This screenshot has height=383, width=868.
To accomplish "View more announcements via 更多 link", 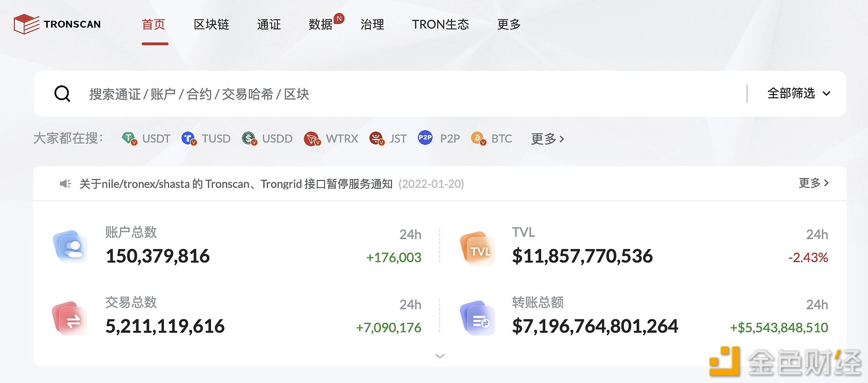I will coord(813,183).
